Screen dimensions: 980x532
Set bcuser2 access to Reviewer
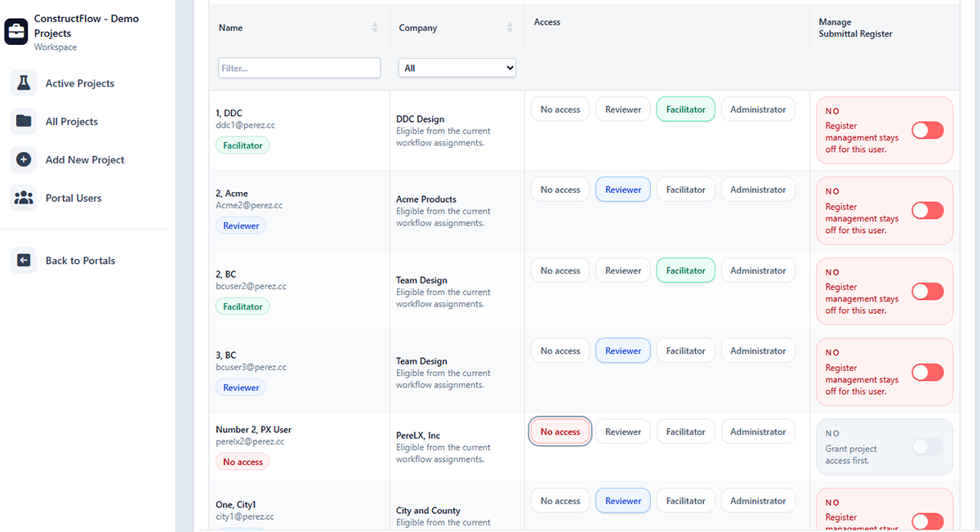point(623,270)
